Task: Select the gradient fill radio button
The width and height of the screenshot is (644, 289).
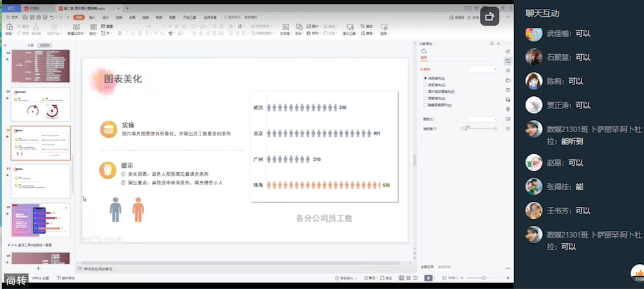Action: point(425,85)
